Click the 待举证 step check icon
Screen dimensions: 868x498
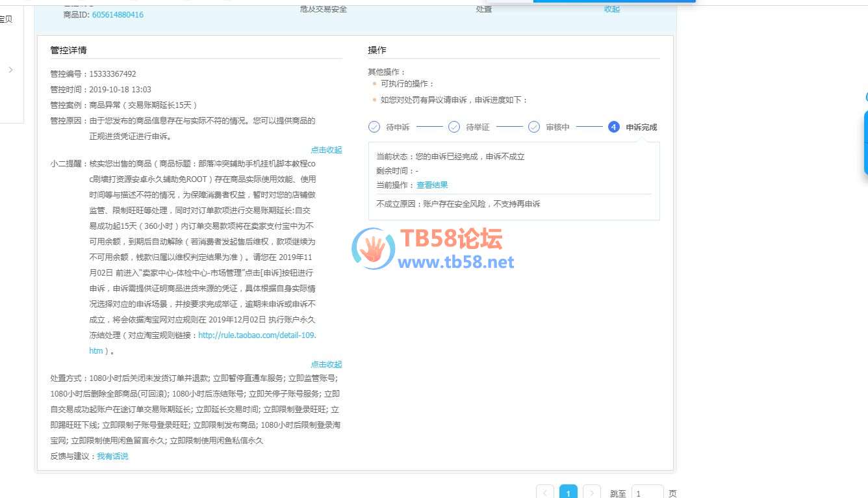(454, 127)
